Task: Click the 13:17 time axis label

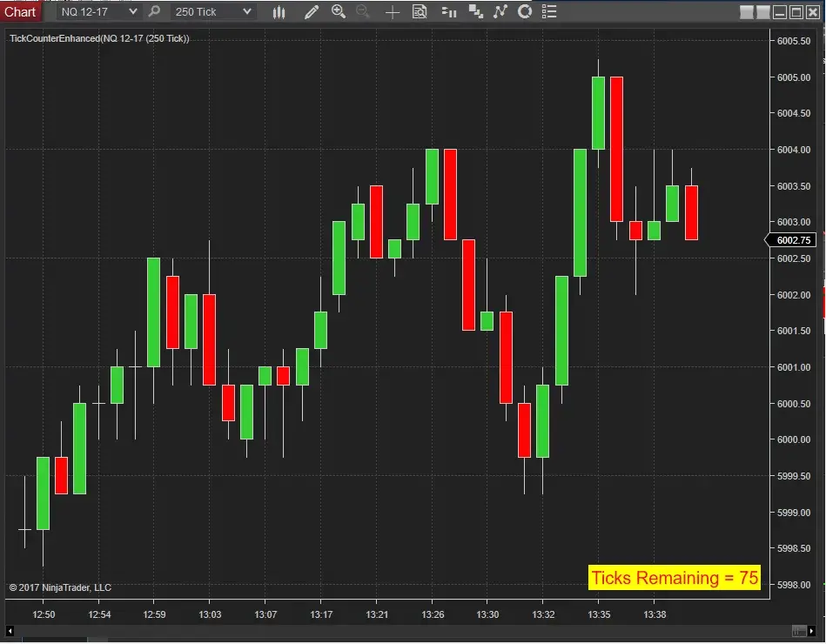Action: coord(321,614)
